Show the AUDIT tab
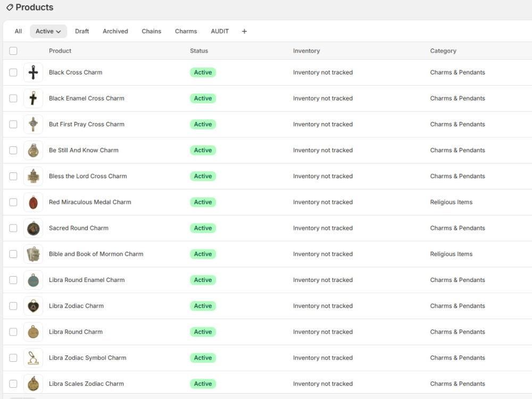 (220, 31)
